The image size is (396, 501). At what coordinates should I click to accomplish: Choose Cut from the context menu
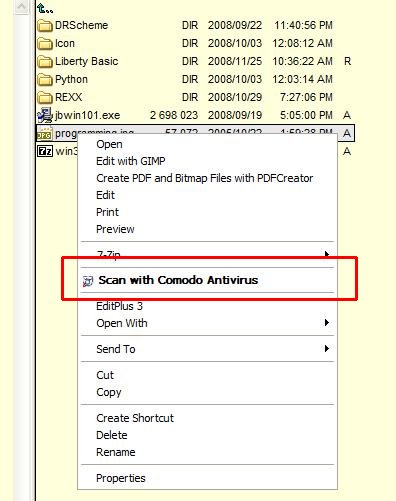pyautogui.click(x=105, y=375)
